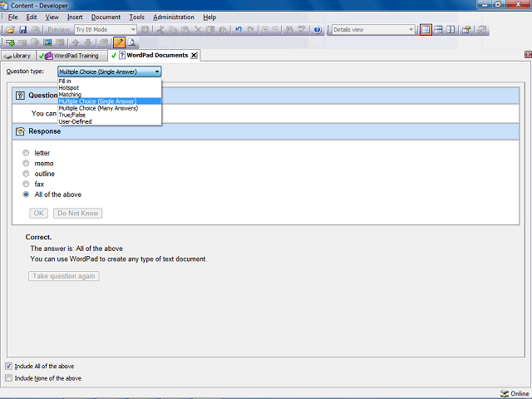This screenshot has height=399, width=532.
Task: Collapse the Question type dropdown arrow
Action: point(157,71)
